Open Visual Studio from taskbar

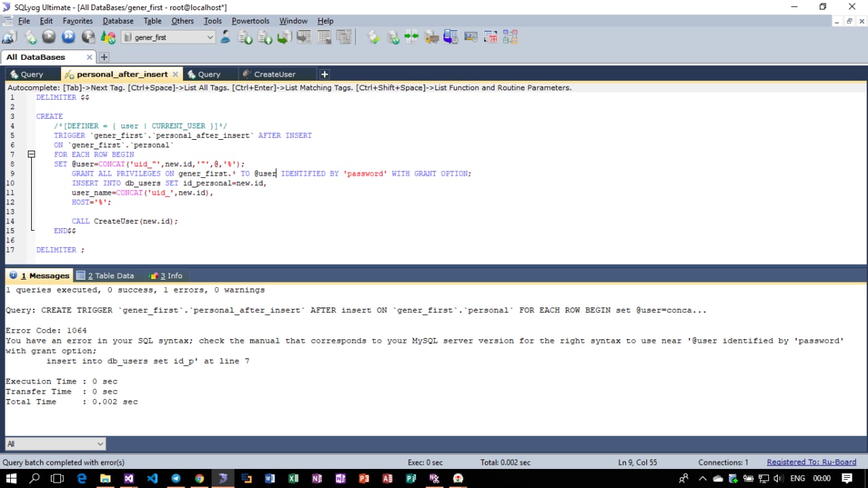(129, 478)
